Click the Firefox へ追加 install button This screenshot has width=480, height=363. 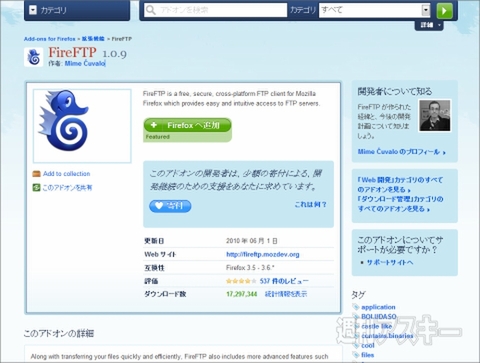click(x=187, y=125)
